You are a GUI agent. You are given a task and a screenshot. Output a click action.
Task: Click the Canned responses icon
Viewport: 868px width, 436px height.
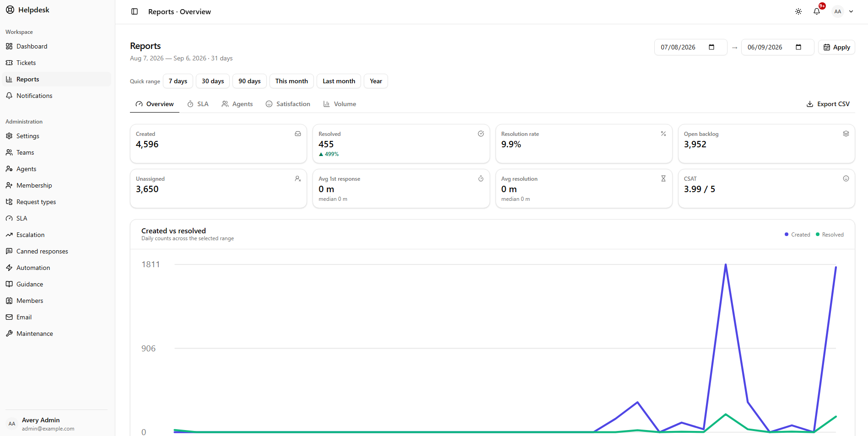(9, 251)
